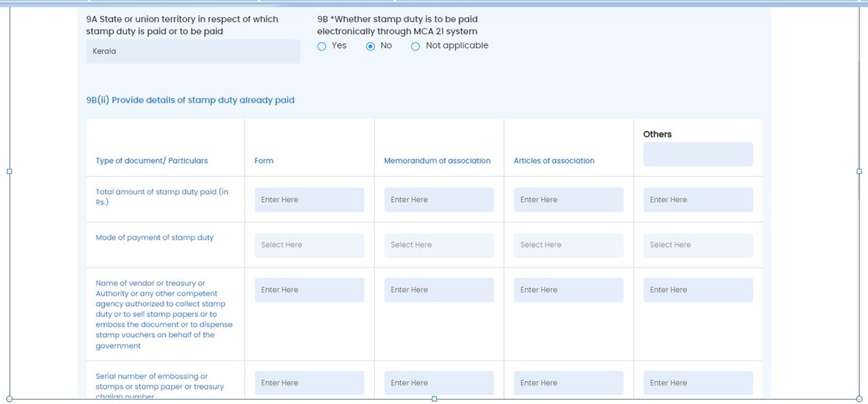
Task: Click the 'Form' column header
Action: pos(264,161)
